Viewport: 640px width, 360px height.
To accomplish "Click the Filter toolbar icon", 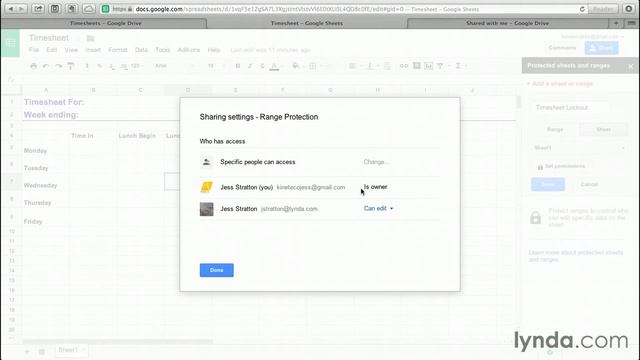I will (440, 66).
